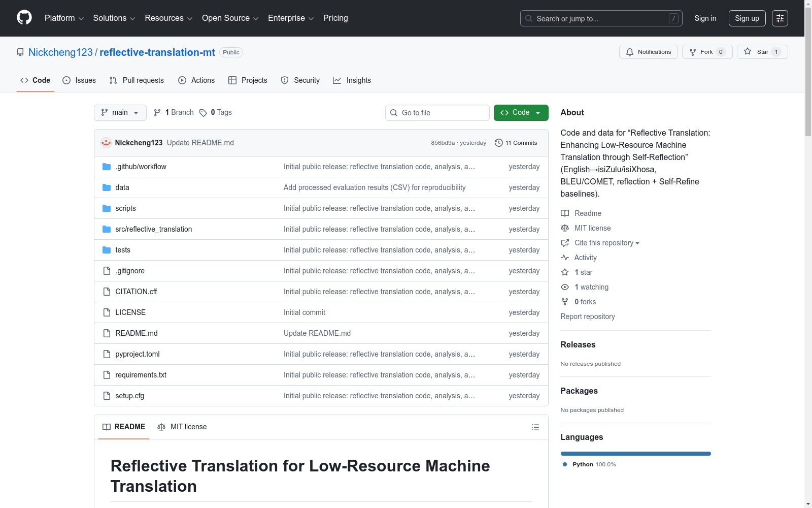This screenshot has height=508, width=812.
Task: Click the Fork icon button
Action: (693, 52)
